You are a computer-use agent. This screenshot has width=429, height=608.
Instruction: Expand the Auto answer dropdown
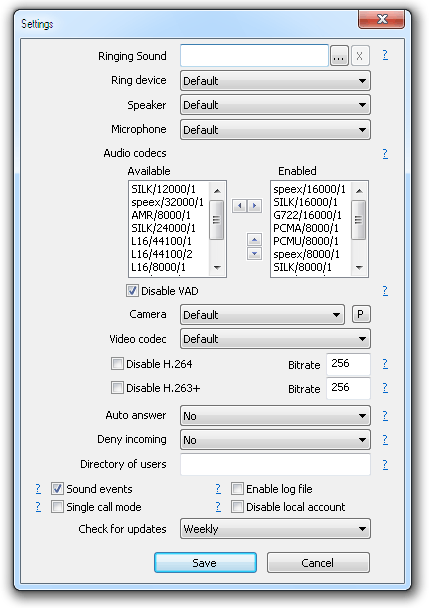click(275, 416)
